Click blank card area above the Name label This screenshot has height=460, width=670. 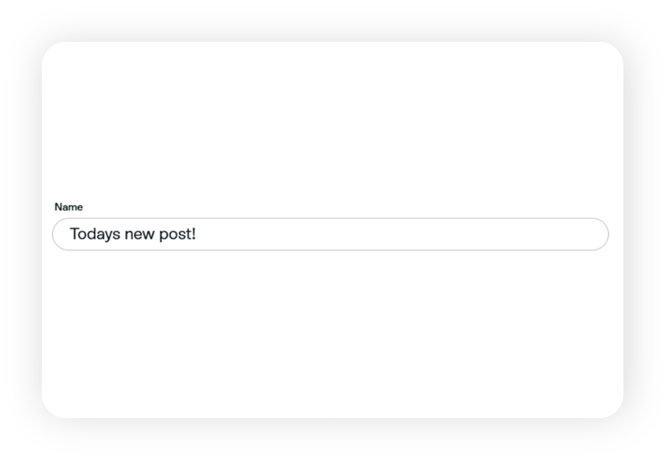pos(330,120)
